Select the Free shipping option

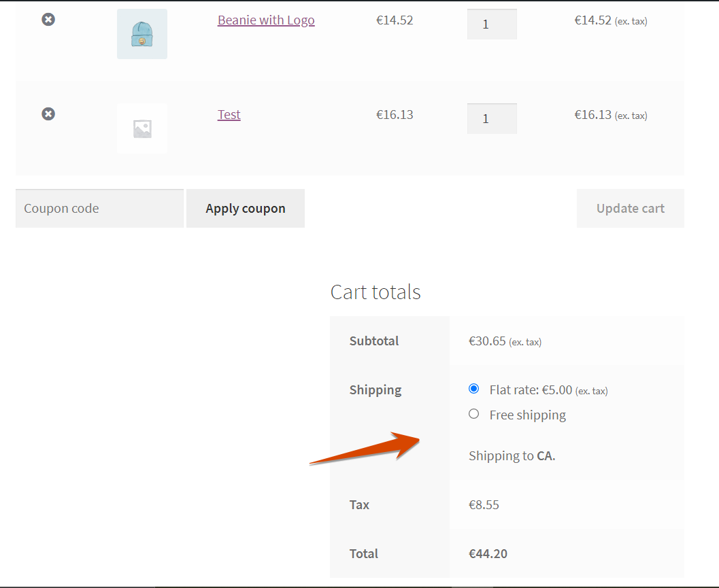(x=473, y=413)
